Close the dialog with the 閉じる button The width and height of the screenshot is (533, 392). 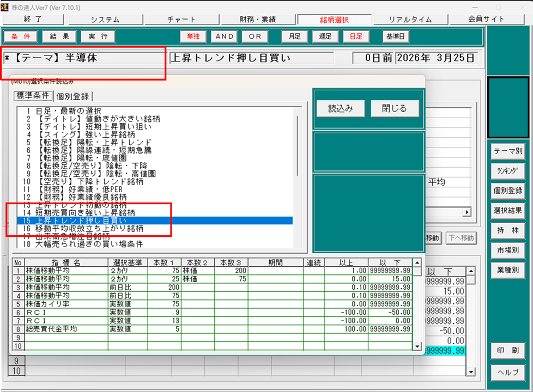[395, 108]
